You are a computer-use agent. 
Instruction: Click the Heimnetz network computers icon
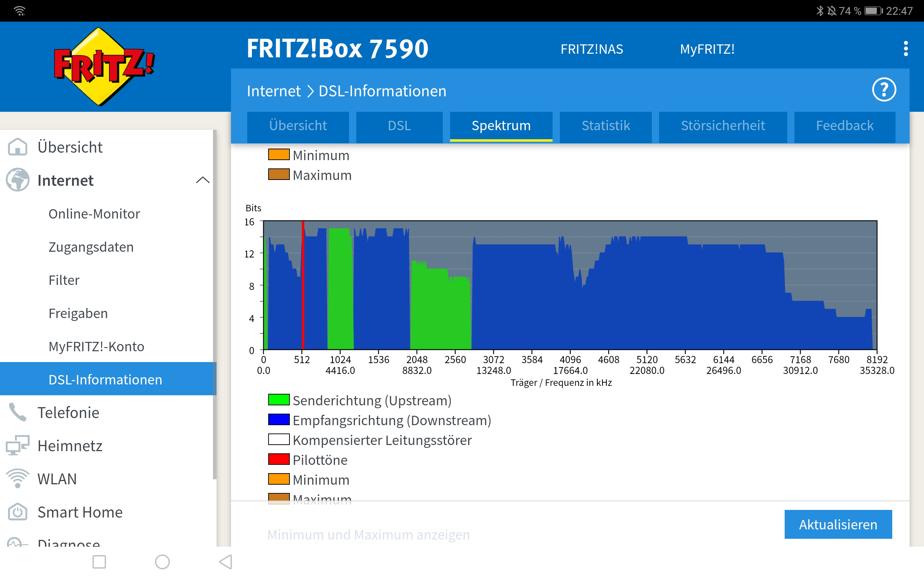[18, 445]
